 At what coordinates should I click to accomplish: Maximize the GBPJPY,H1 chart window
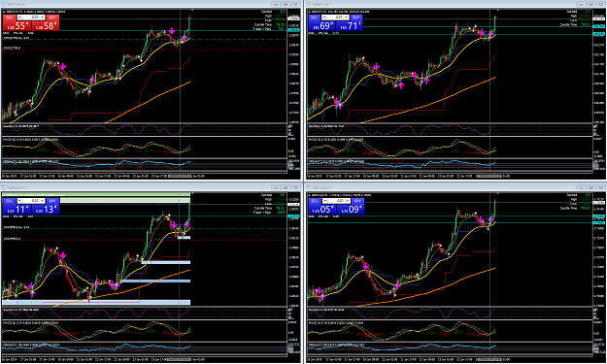591,4
